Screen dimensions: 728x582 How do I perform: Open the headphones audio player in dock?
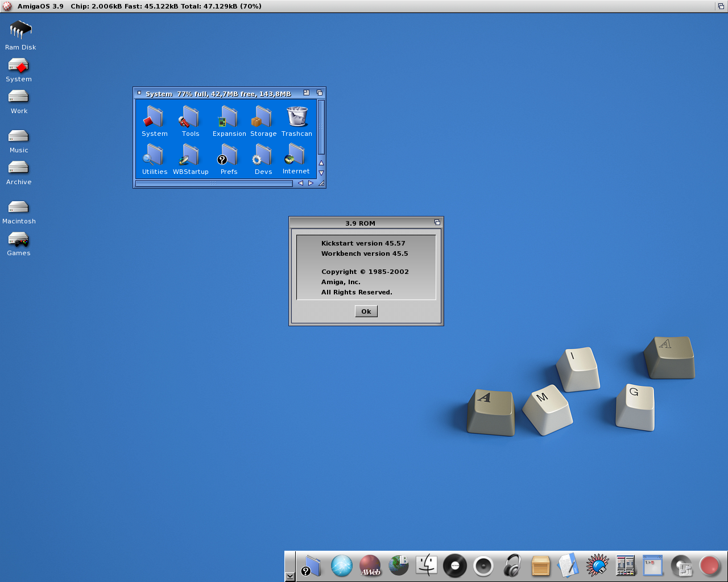pyautogui.click(x=512, y=566)
